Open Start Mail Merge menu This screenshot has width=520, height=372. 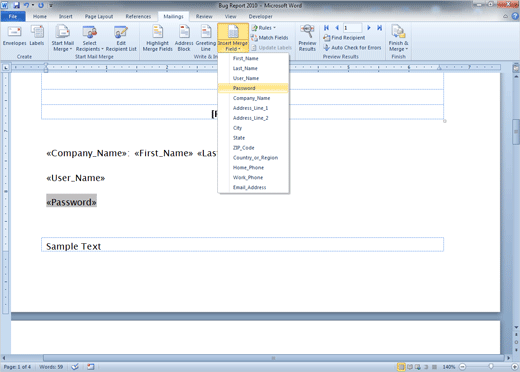pos(62,38)
